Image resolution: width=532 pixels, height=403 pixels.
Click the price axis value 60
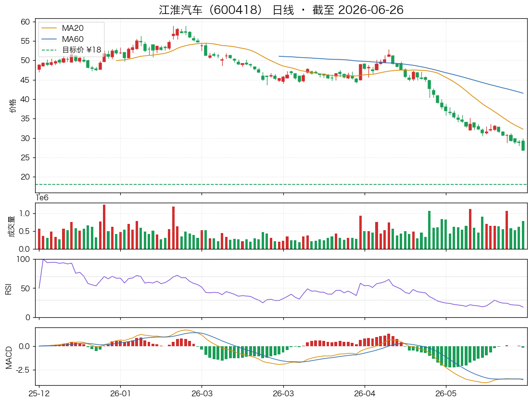25,22
